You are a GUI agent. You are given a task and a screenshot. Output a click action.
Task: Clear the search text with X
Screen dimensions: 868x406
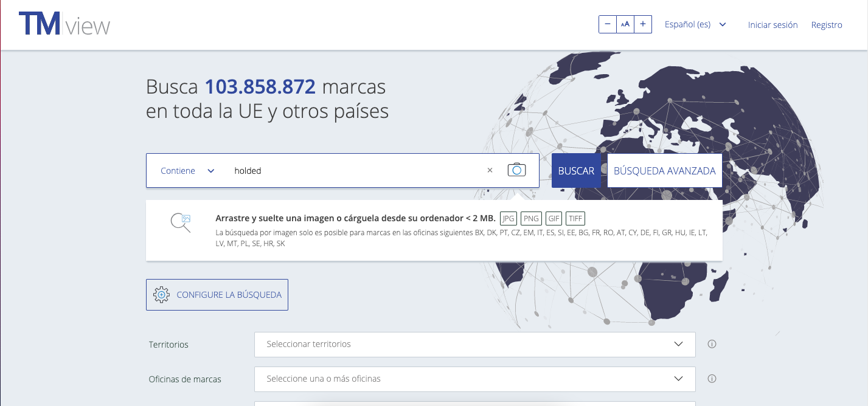point(490,171)
